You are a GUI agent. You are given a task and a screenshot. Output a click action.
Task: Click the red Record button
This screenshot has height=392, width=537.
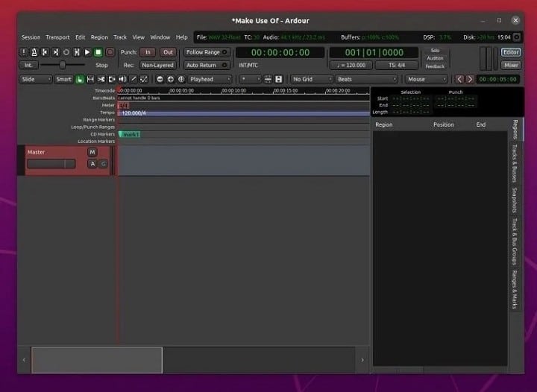110,52
